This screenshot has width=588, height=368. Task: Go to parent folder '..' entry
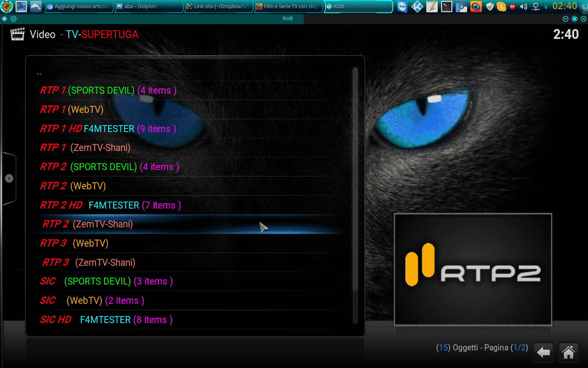tap(39, 73)
